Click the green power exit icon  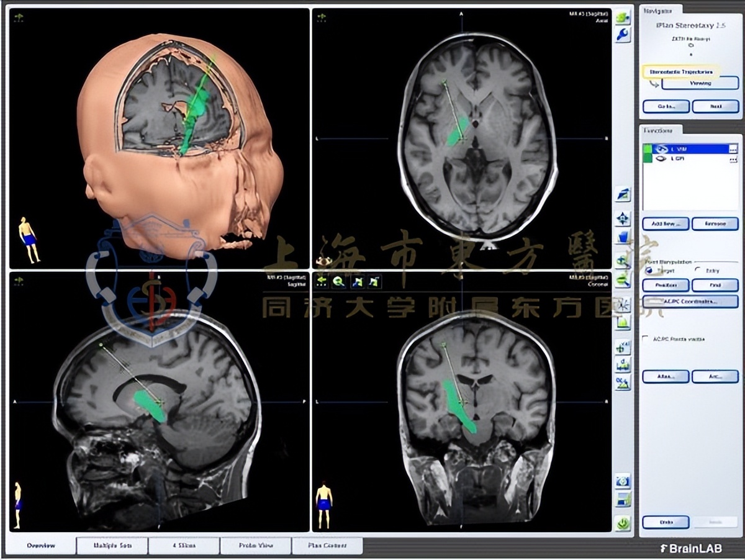[x=623, y=523]
